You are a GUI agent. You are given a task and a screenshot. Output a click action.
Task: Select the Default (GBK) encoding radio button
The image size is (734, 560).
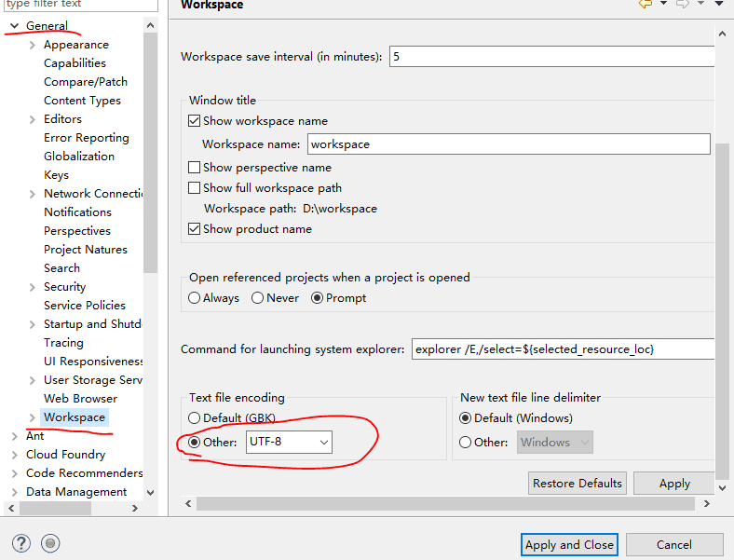click(x=195, y=418)
